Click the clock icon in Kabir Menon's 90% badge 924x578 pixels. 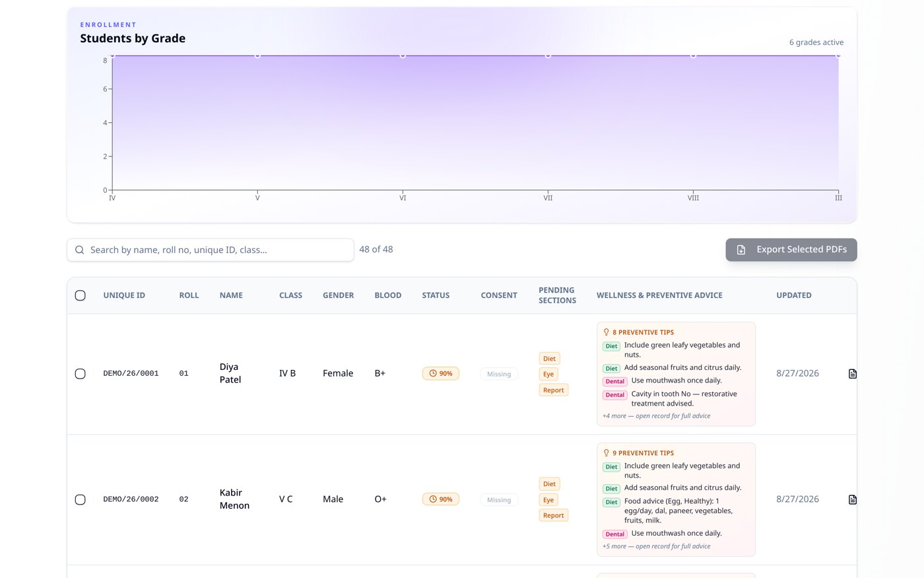click(x=433, y=499)
